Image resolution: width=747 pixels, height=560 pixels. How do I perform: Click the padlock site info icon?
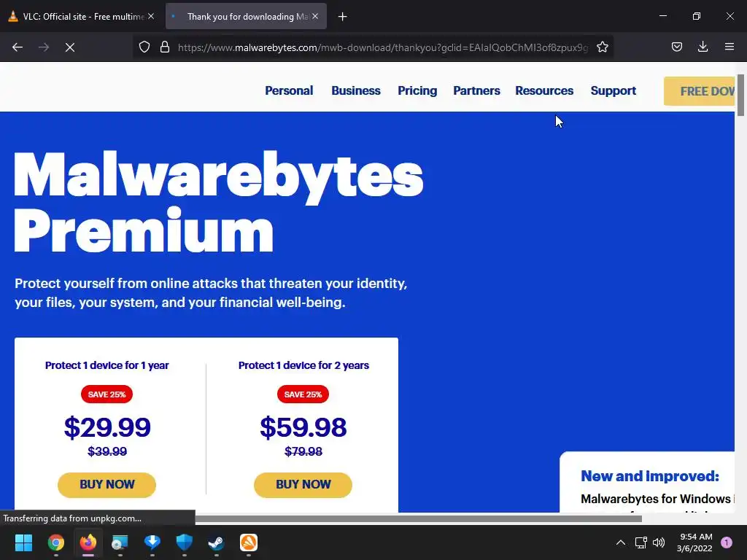(x=165, y=47)
